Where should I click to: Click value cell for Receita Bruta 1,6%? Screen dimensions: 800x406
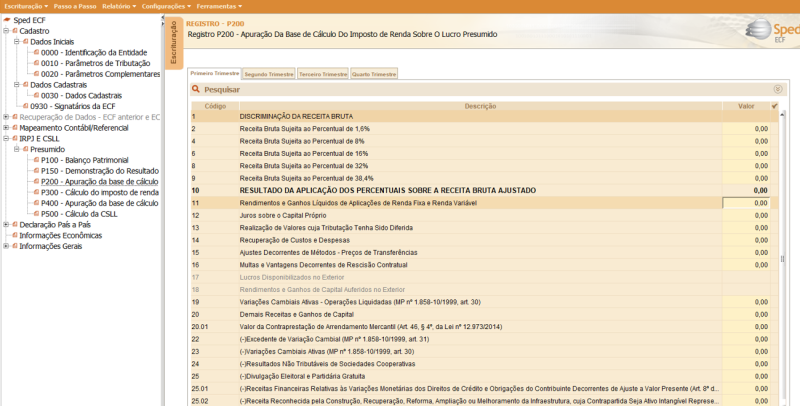click(746, 129)
